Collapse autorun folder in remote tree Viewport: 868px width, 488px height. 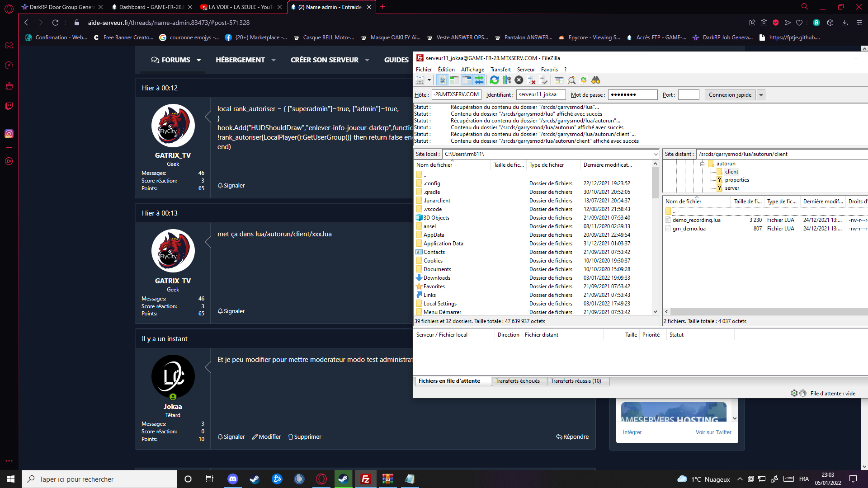[702, 164]
